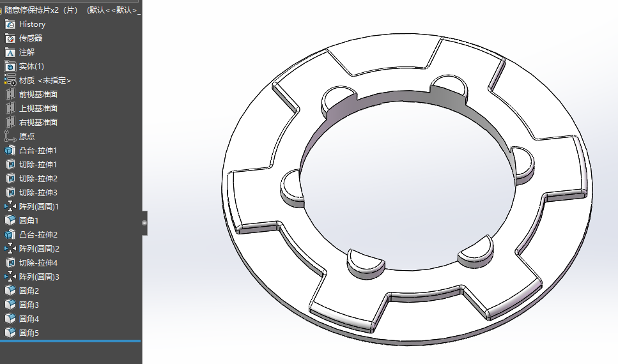Select the 阵列(圆周)3 feature label
Screen dimensions: 618x364
click(x=39, y=277)
